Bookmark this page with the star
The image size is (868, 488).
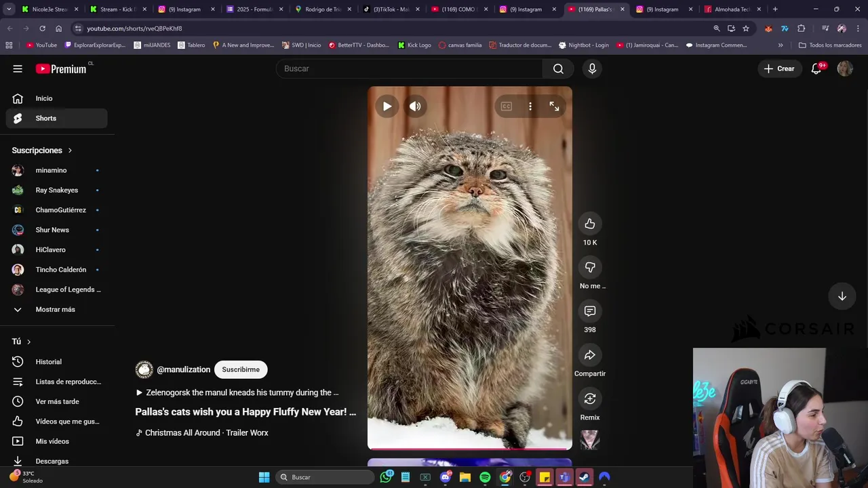(746, 28)
